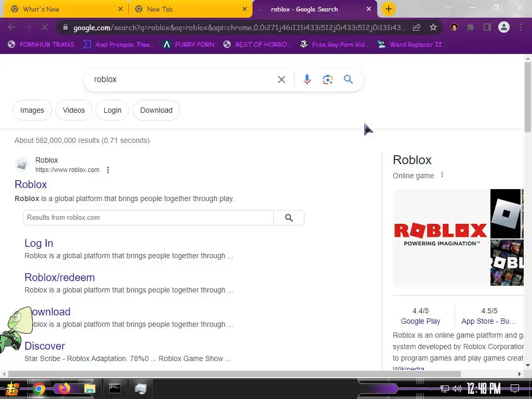Click the Results from roblox.com field
This screenshot has height=399, width=532.
tap(148, 218)
